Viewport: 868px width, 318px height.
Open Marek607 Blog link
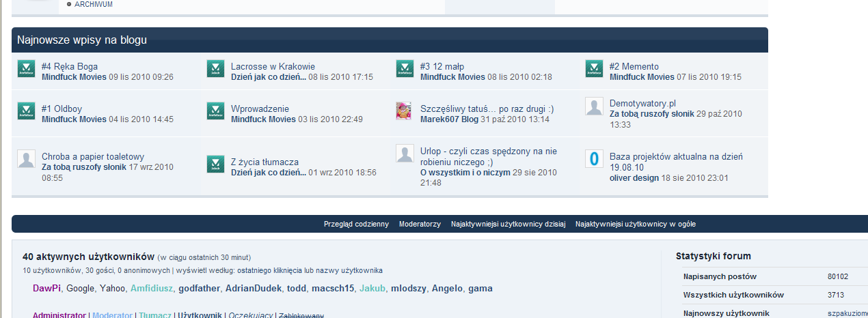(449, 119)
